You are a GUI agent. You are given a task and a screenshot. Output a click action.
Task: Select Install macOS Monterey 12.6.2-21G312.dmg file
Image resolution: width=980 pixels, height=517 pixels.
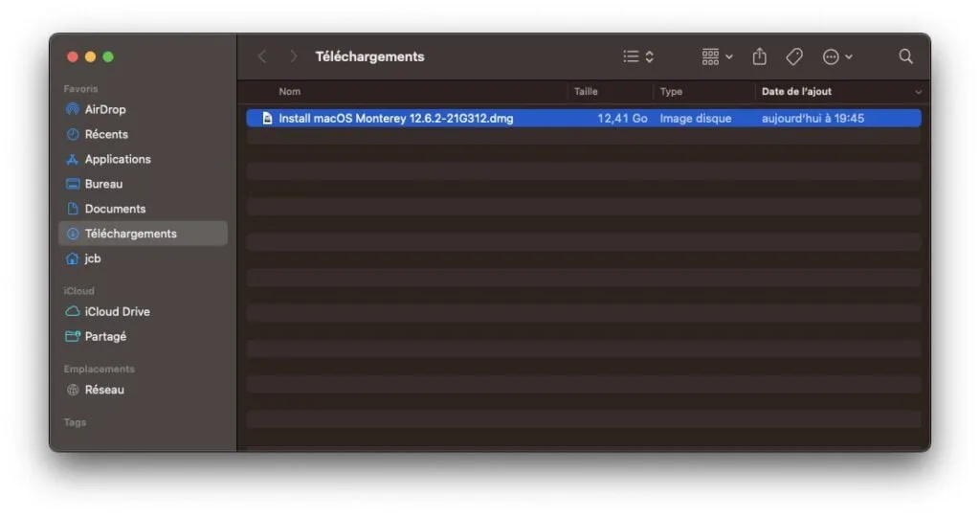point(584,118)
